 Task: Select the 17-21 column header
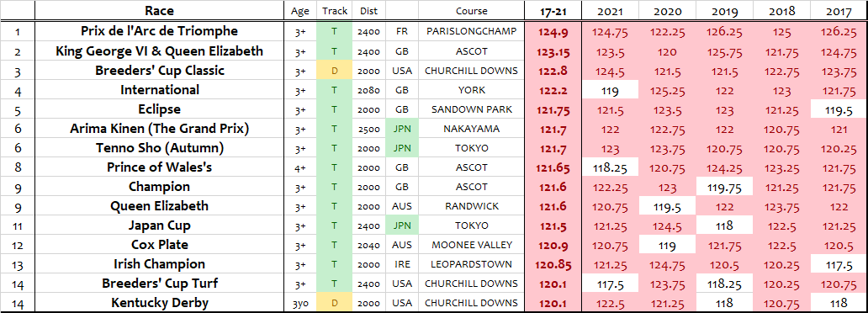(553, 11)
